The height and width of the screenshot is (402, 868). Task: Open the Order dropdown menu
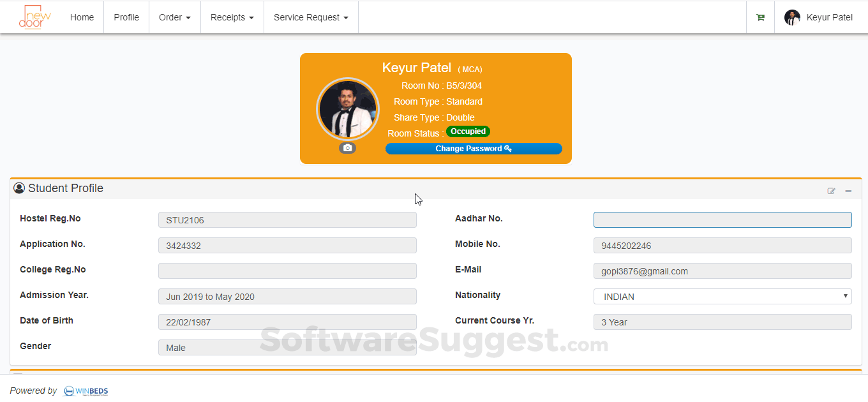click(x=174, y=17)
